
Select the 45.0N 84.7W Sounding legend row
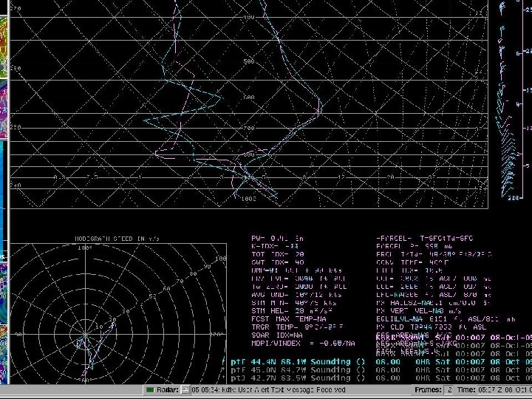(381, 370)
